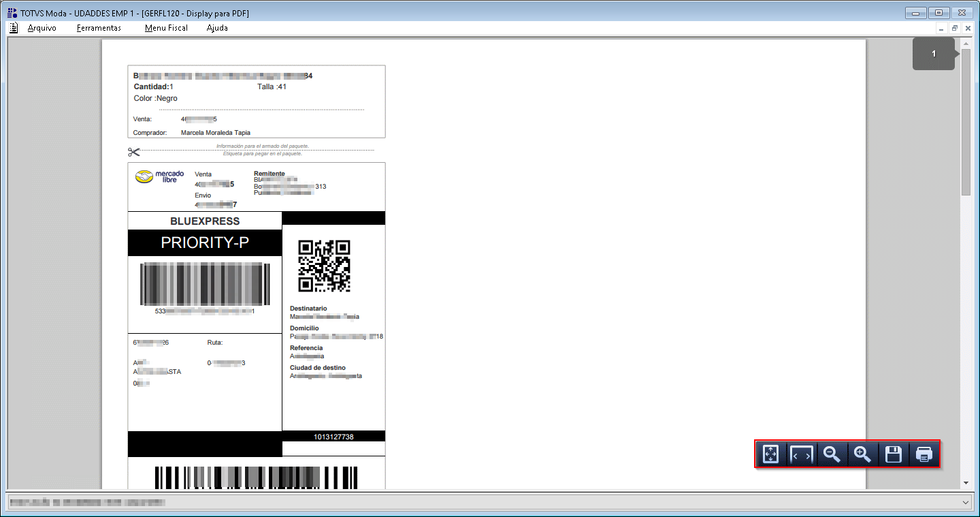Restore down the inner document window

(x=955, y=29)
